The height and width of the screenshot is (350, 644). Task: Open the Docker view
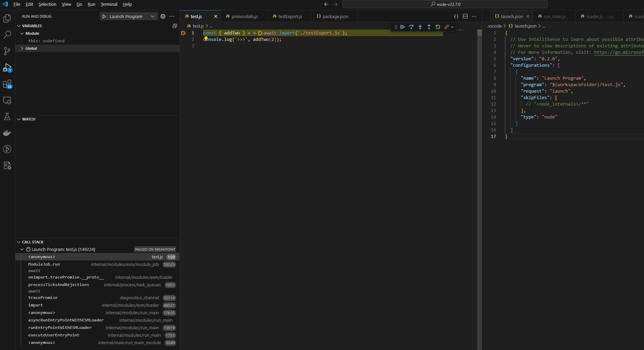pyautogui.click(x=7, y=133)
